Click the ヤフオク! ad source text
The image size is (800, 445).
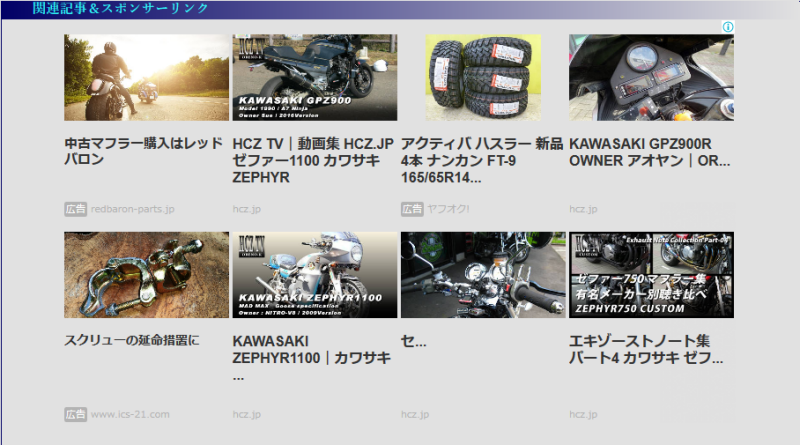coord(448,209)
